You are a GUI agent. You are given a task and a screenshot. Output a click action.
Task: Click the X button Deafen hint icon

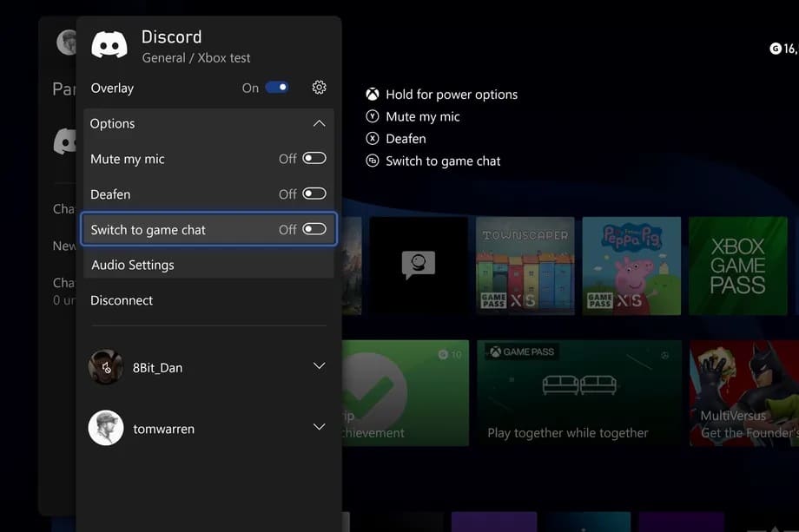tap(372, 139)
